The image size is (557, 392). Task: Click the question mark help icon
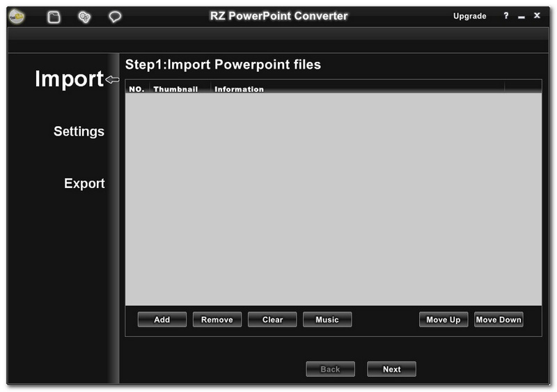pos(506,15)
